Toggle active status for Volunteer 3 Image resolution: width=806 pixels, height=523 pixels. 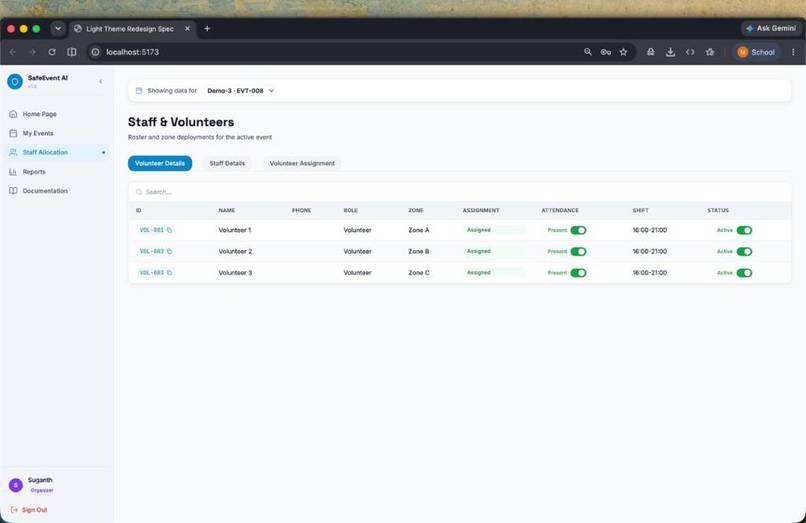tap(744, 273)
